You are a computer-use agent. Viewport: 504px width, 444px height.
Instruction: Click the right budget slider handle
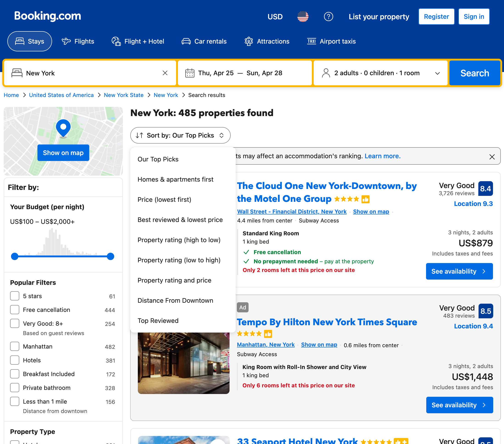(x=111, y=257)
